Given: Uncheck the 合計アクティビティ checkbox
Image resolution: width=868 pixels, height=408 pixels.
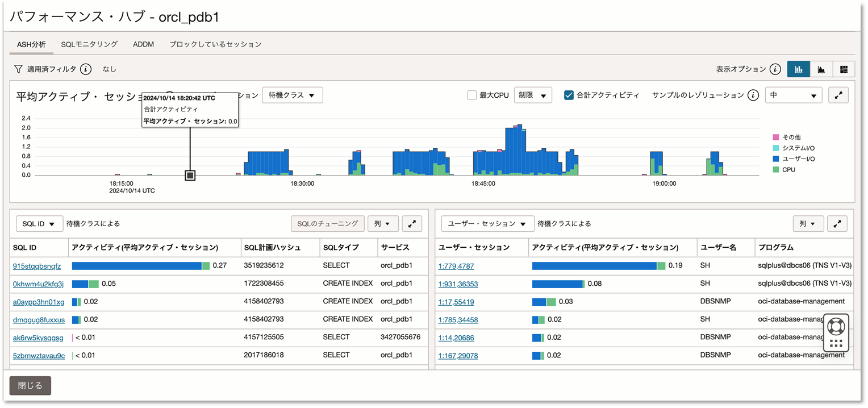Looking at the screenshot, I should (569, 95).
